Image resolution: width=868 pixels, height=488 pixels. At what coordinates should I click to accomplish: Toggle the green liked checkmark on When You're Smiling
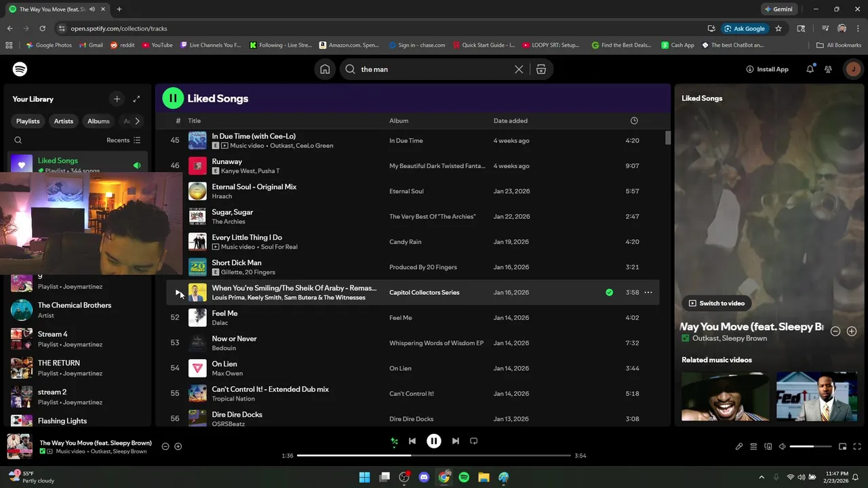[x=609, y=292]
